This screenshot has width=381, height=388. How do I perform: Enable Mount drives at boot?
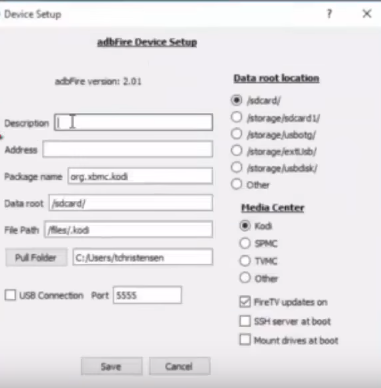[245, 340]
